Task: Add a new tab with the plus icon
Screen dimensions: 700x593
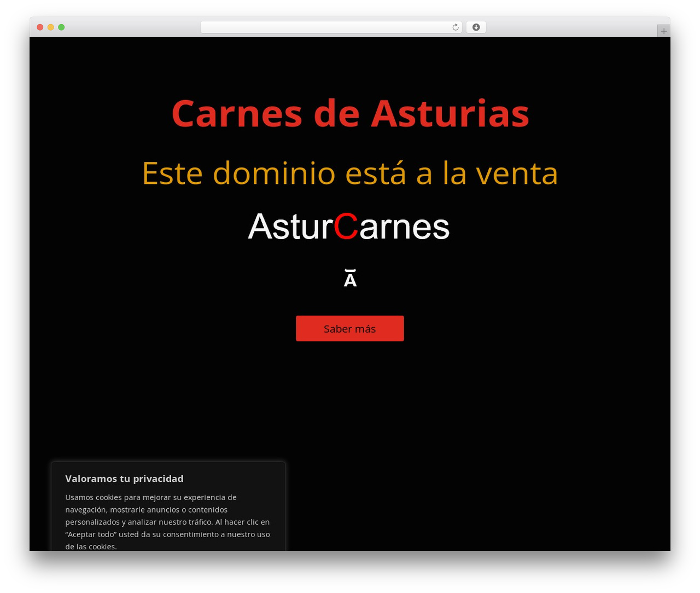Action: coord(663,31)
